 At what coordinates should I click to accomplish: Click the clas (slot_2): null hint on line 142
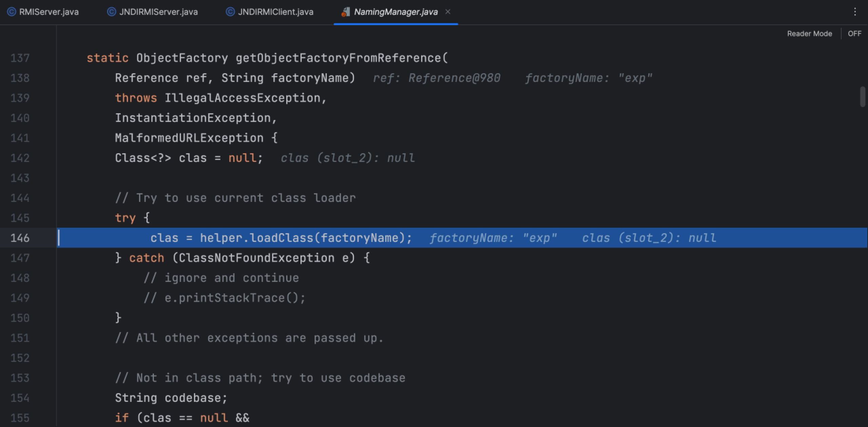click(348, 158)
